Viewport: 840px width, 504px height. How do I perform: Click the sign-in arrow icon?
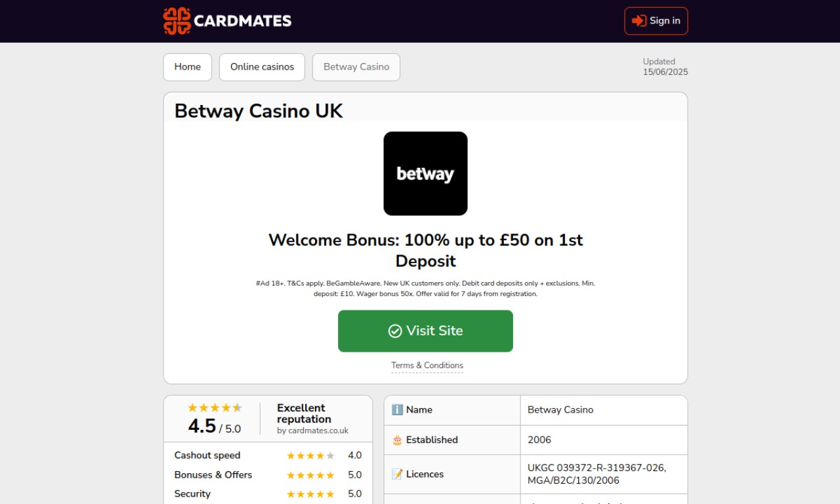pyautogui.click(x=639, y=21)
